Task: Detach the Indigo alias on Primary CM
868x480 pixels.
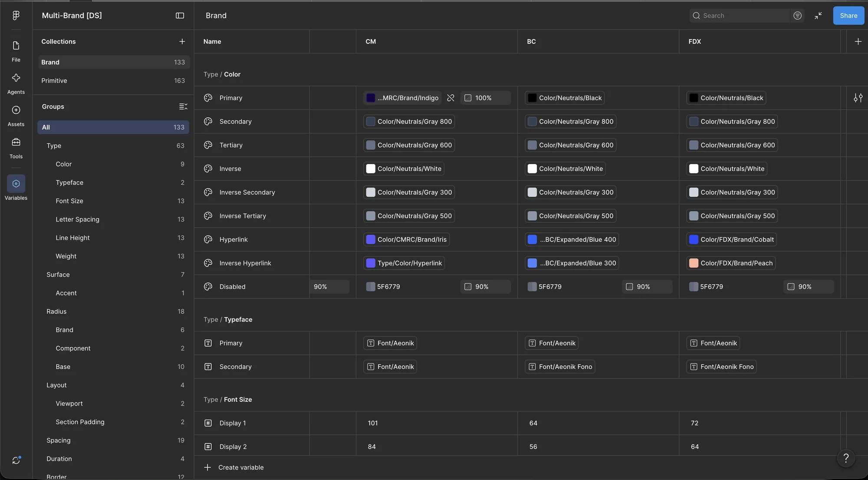Action: 450,98
